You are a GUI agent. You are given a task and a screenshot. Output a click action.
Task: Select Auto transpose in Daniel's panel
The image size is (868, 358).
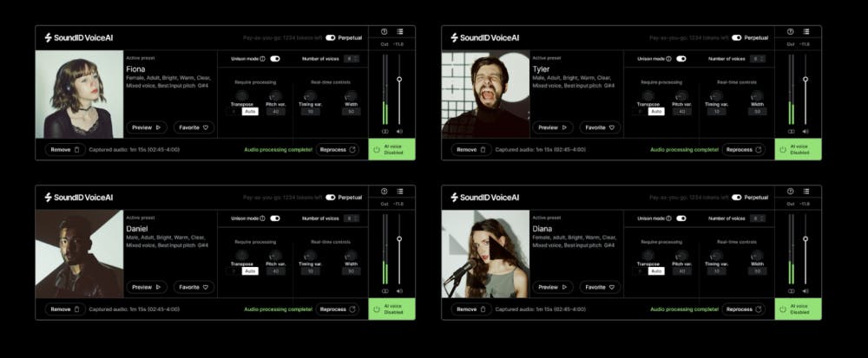[x=250, y=270]
